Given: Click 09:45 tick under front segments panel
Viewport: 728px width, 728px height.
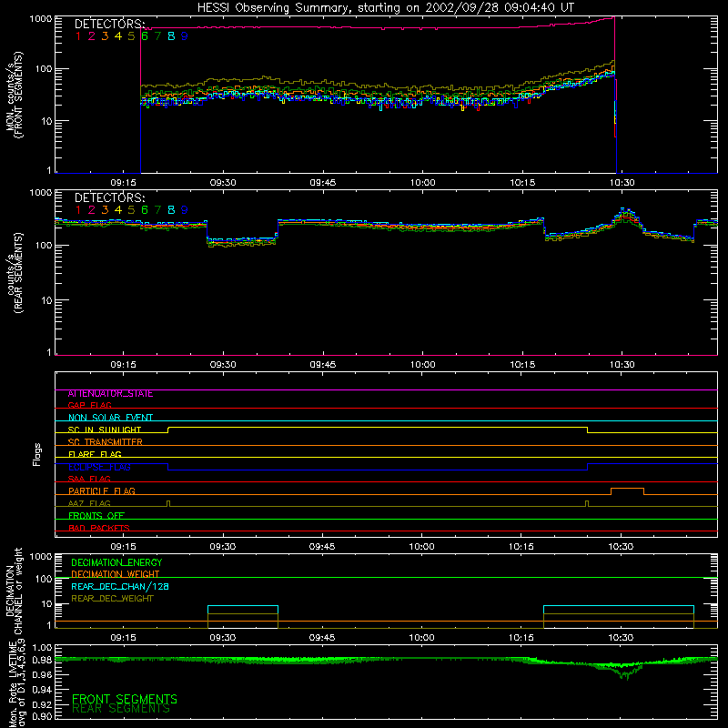Looking at the screenshot, I should point(323,183).
